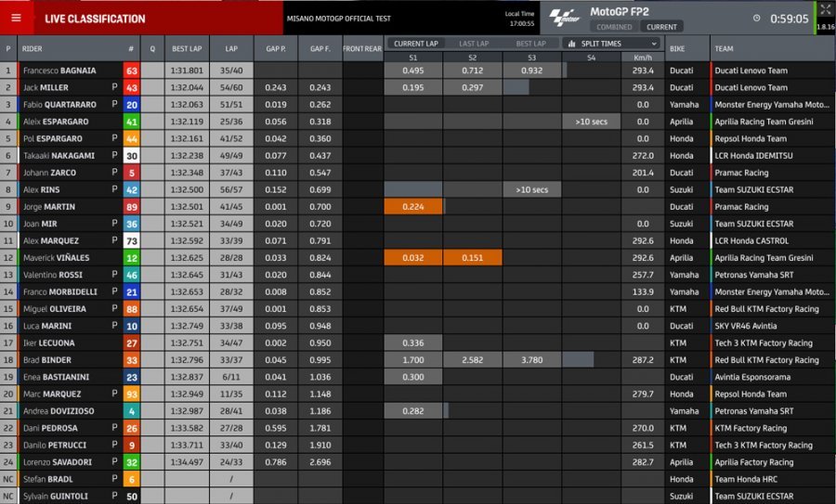
Task: Sort by the Best Lap column header
Action: (x=187, y=49)
